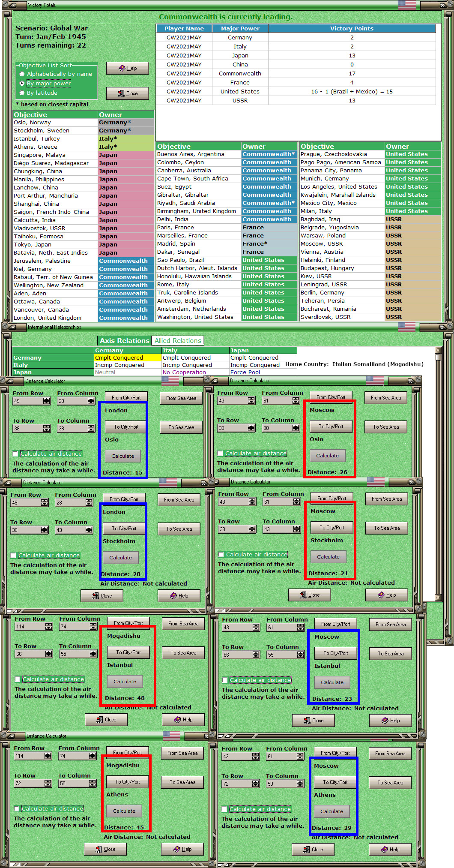Enable air distance checkbox in London-to-Oslo calculator

coord(15,454)
